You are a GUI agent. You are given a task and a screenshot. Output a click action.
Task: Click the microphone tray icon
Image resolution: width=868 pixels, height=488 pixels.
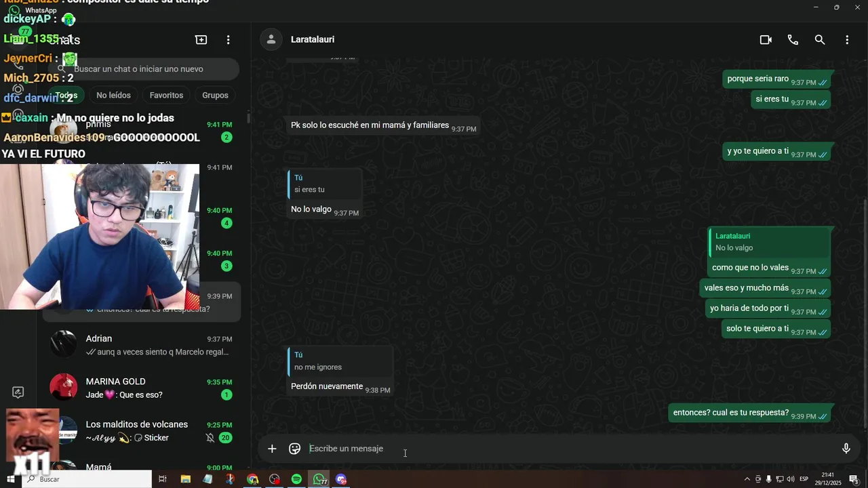(768, 479)
